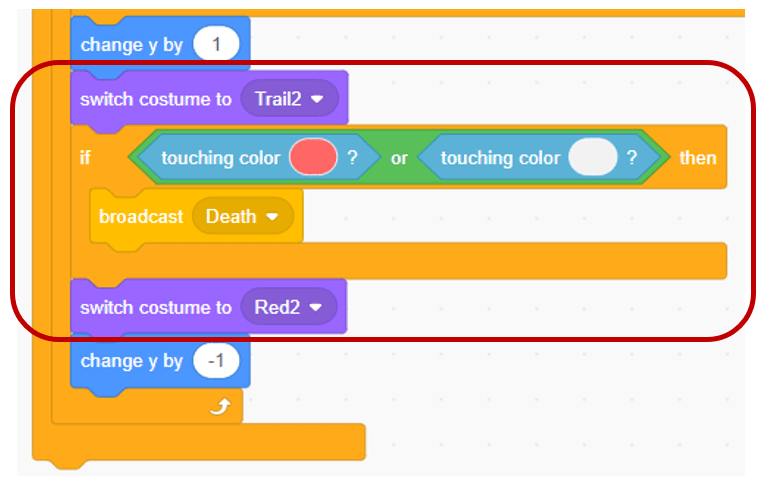Click the value 1 input field

tap(216, 44)
